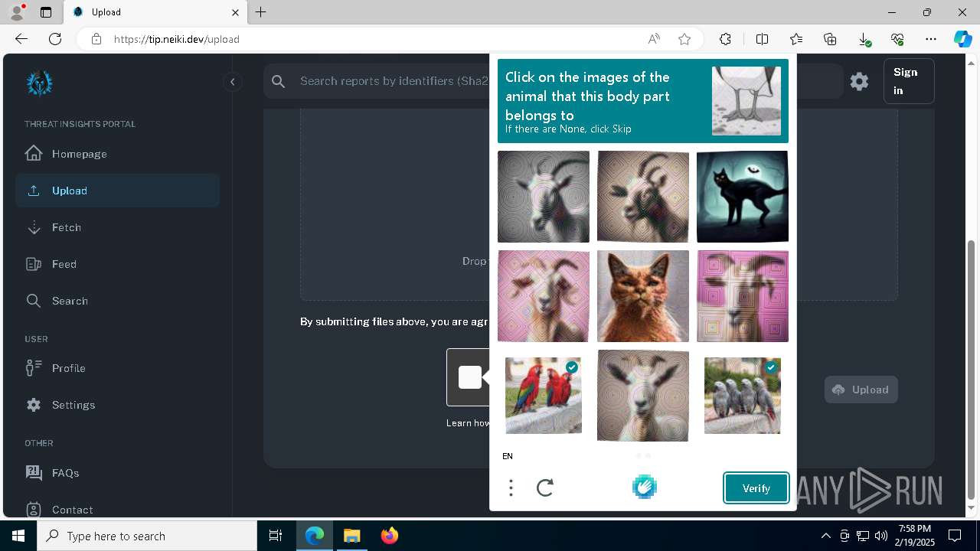This screenshot has height=551, width=980.
Task: Open Search in the sidebar
Action: (117, 301)
